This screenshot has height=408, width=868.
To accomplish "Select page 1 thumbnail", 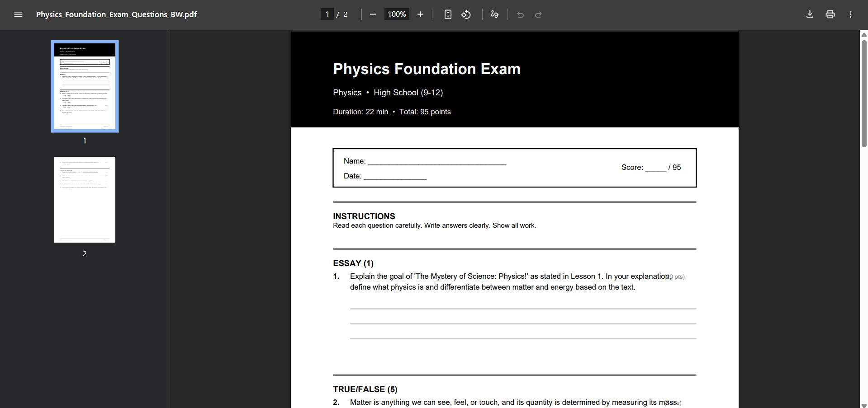I will [85, 86].
